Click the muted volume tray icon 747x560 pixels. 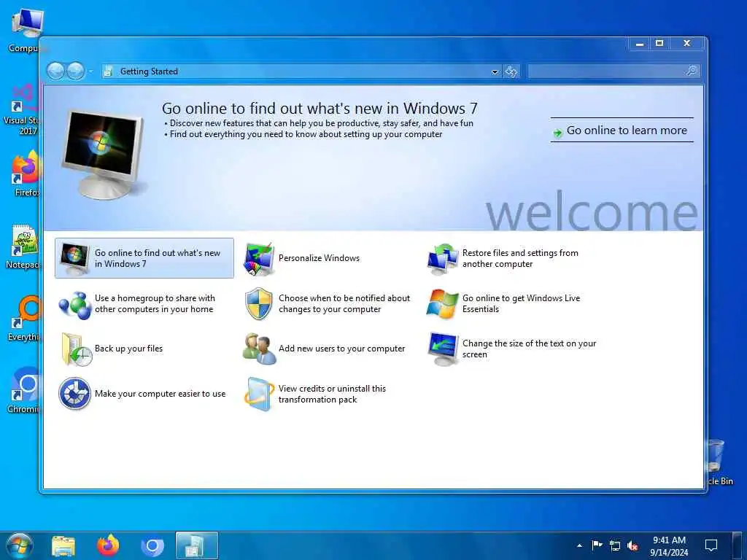pyautogui.click(x=632, y=545)
